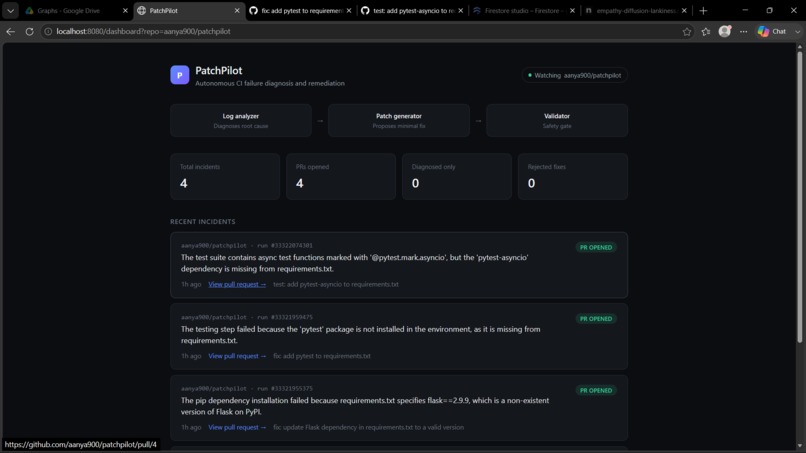806x453 pixels.
Task: Click PR OPENED badge on Flask incident
Action: click(596, 390)
